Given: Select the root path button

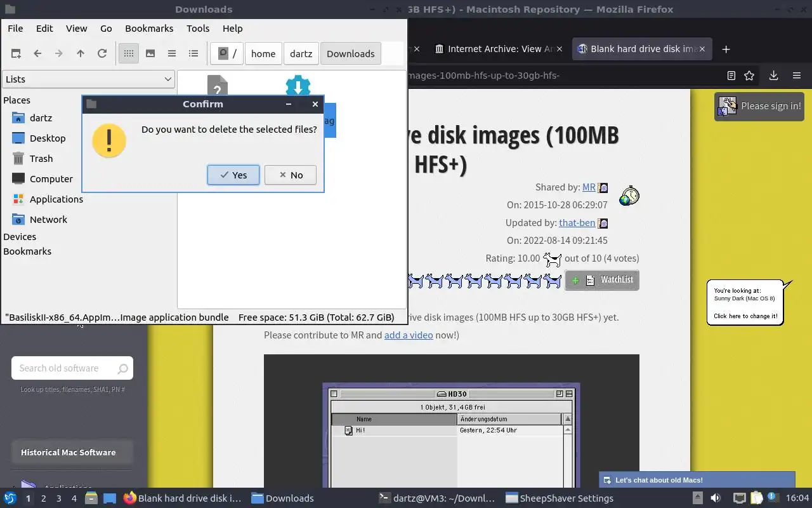Looking at the screenshot, I should point(227,54).
